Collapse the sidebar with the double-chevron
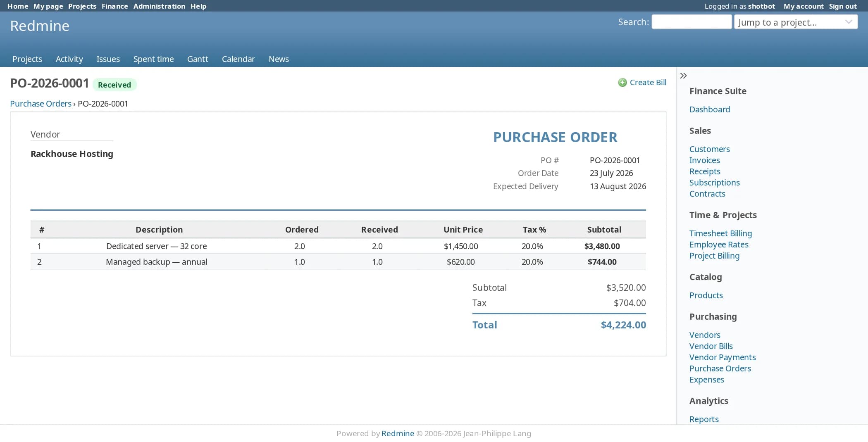This screenshot has height=442, width=868. (x=683, y=76)
